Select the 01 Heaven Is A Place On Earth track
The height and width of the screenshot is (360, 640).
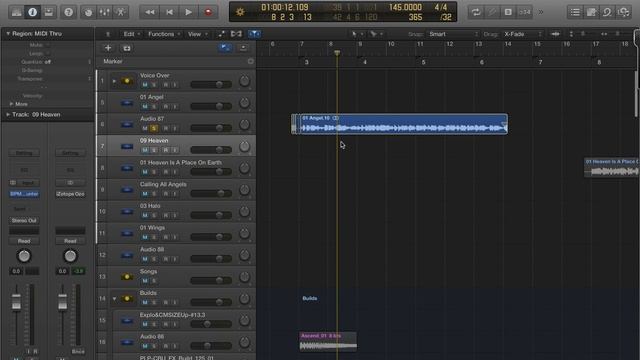[181, 162]
